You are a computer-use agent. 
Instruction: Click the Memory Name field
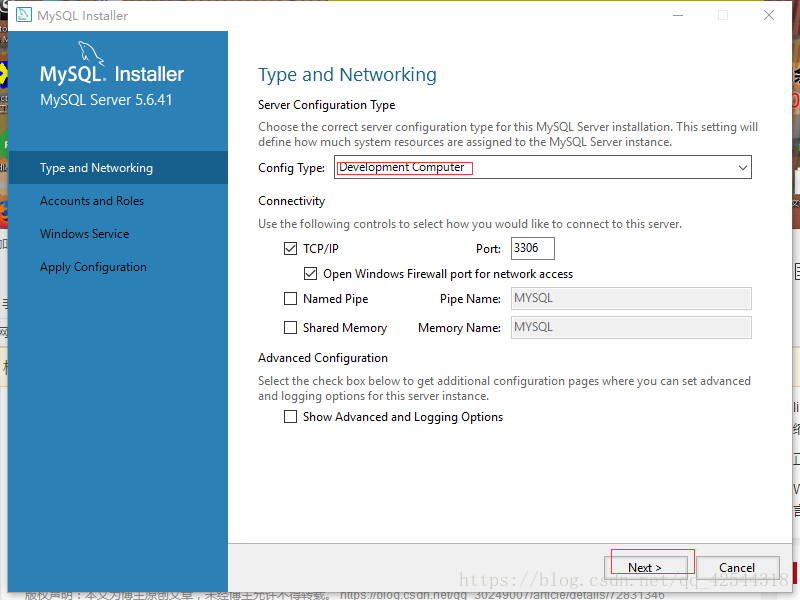[631, 328]
